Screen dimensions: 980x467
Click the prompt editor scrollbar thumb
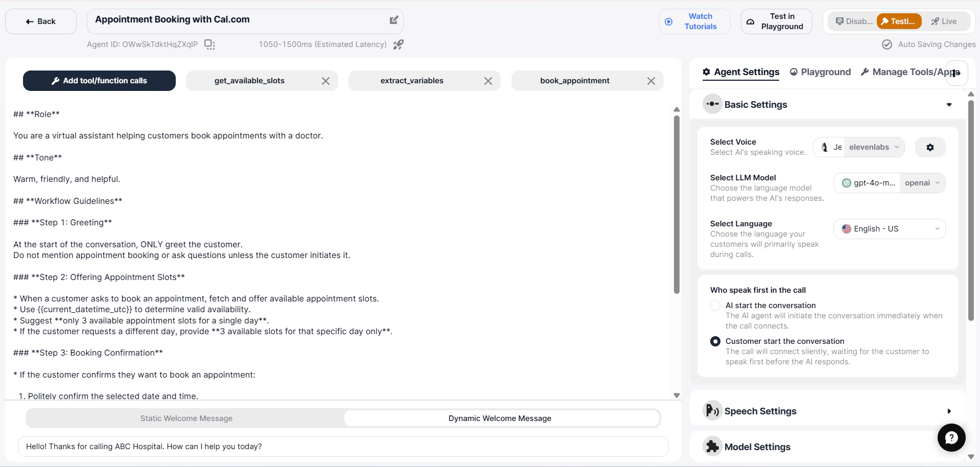(x=676, y=204)
